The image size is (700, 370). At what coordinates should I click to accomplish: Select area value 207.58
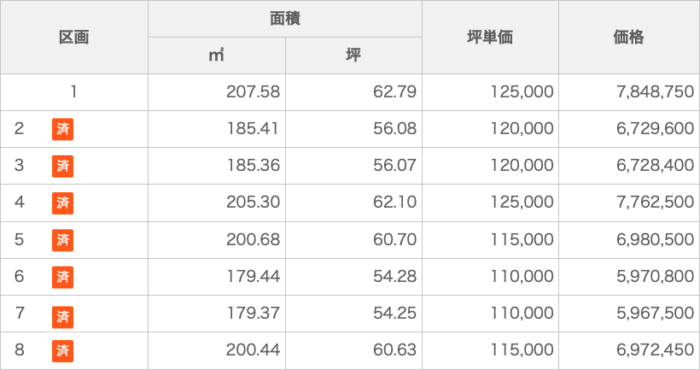pos(253,92)
